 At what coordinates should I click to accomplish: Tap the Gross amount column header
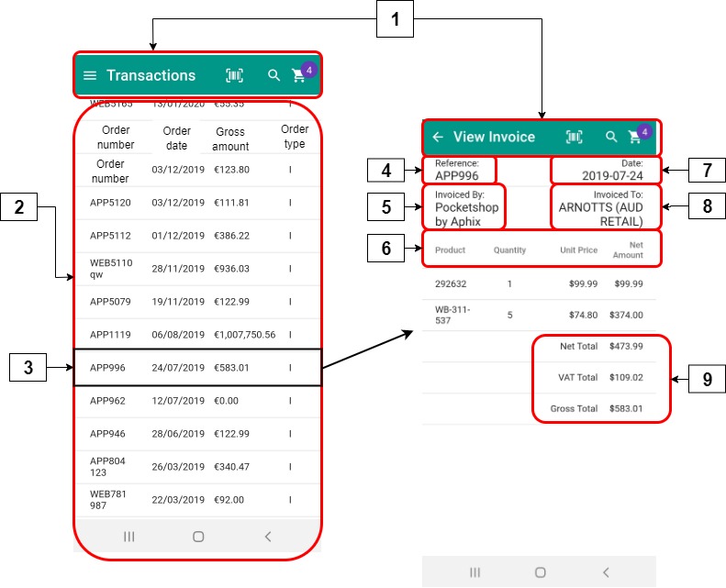(230, 139)
